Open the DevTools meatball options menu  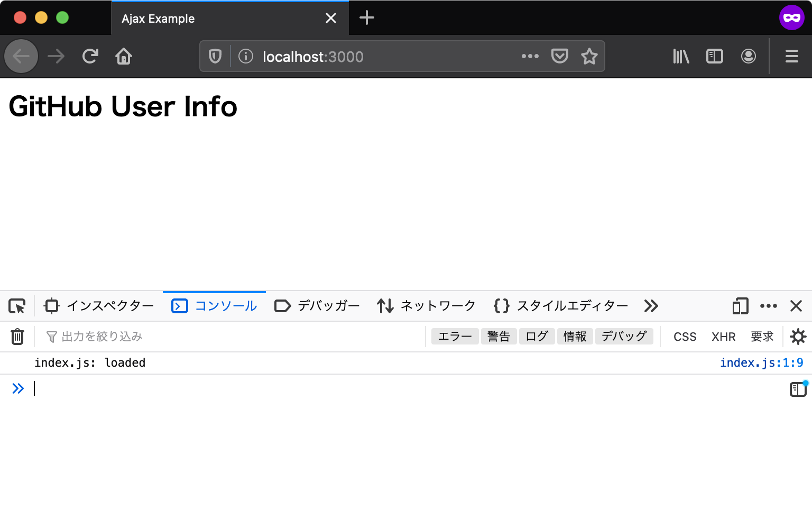point(769,306)
